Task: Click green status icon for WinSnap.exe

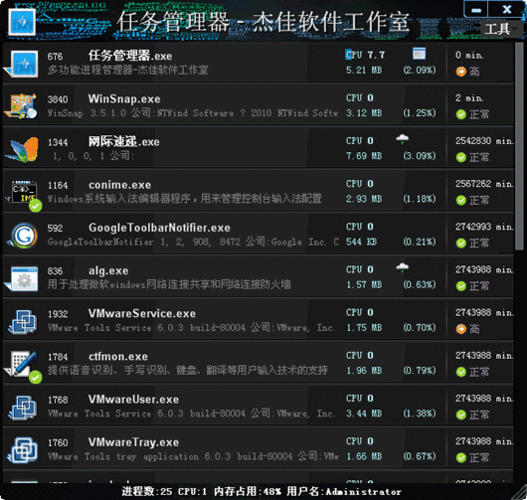Action: [461, 114]
